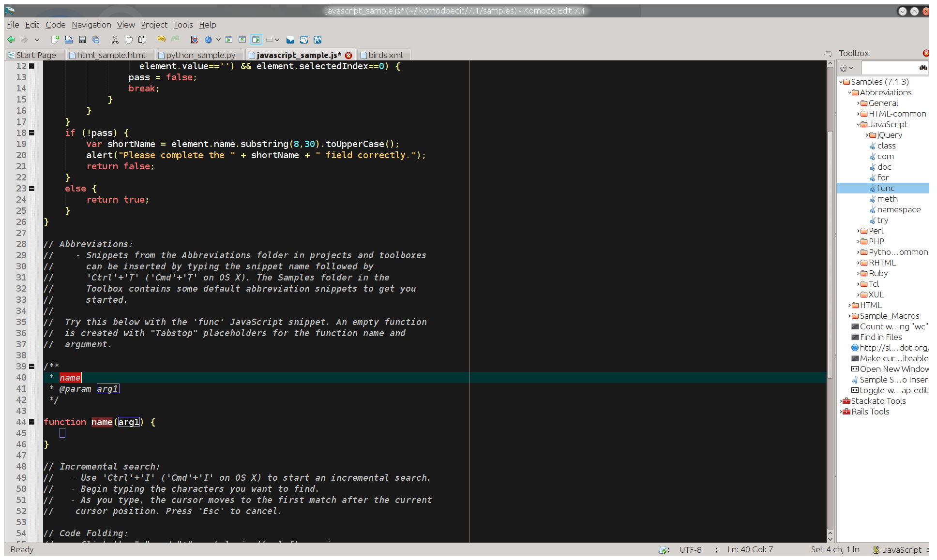This screenshot has height=560, width=937.
Task: Open the Toolbox gear options menu
Action: coord(847,68)
